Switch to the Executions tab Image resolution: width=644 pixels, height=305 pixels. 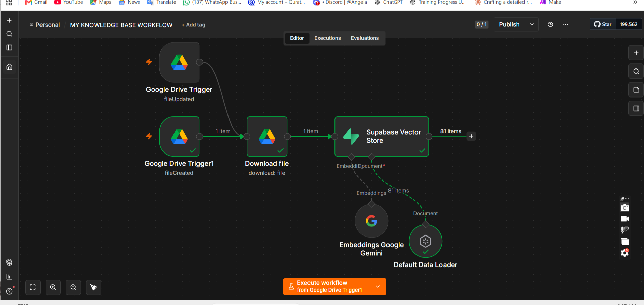point(327,38)
